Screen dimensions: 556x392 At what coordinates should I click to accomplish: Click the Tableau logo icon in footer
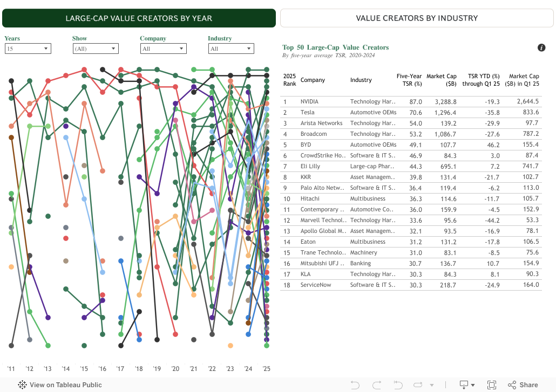22,384
